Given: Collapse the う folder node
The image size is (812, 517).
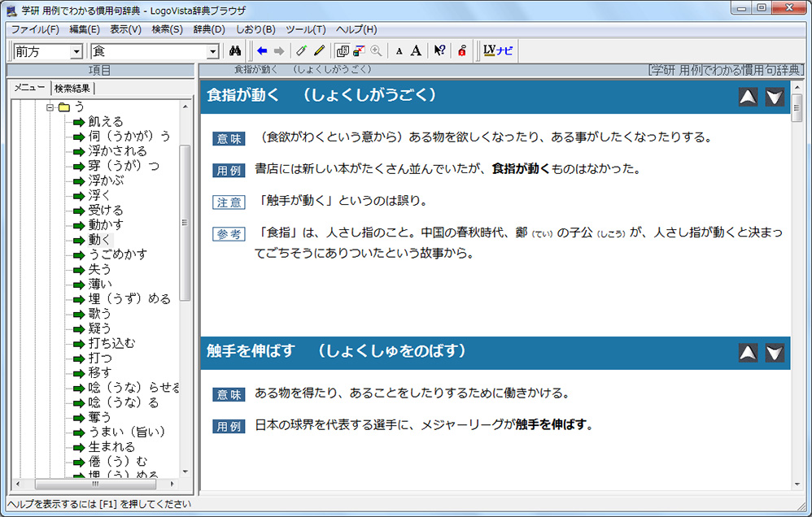Looking at the screenshot, I should (50, 107).
